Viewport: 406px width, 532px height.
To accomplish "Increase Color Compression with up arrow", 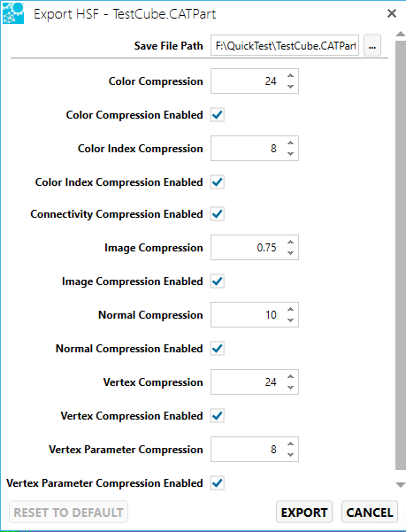I will coord(290,75).
